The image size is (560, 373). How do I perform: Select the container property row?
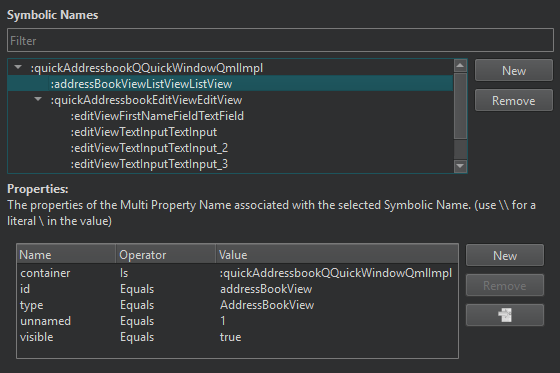point(237,273)
